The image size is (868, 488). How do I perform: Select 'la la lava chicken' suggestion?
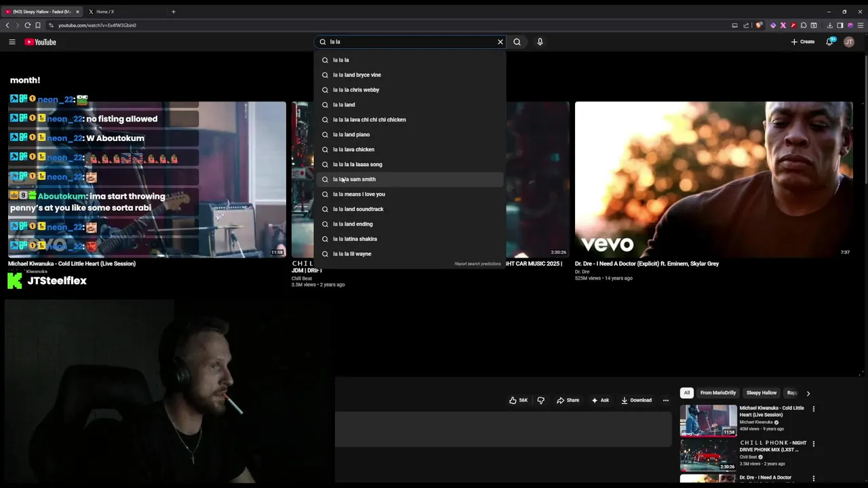(410, 149)
